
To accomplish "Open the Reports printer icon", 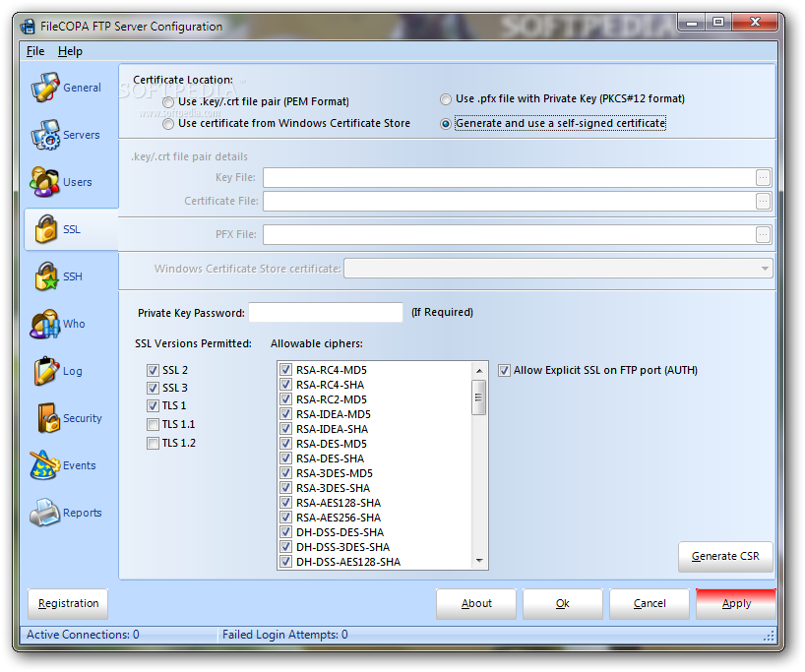I will [x=44, y=513].
